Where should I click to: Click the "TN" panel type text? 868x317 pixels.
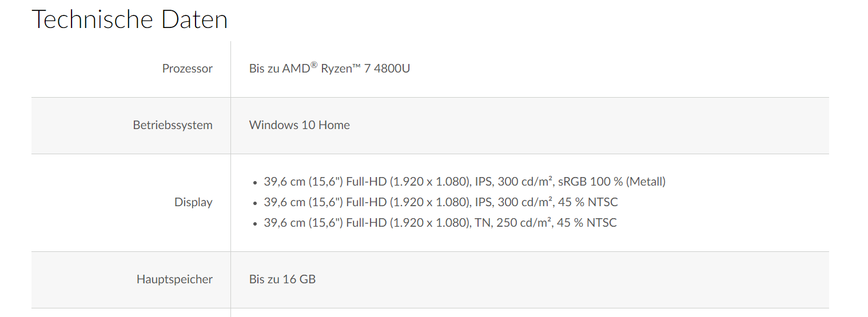click(x=482, y=223)
